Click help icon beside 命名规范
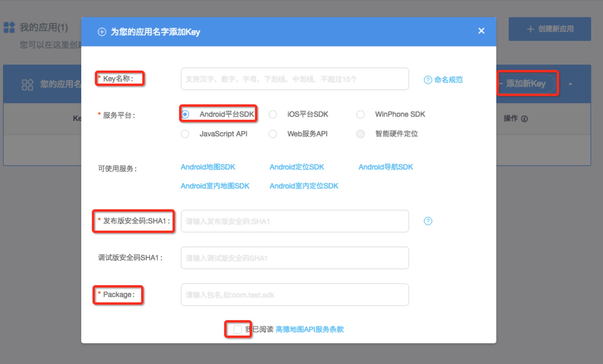Viewport: 603px width, 364px height. pyautogui.click(x=428, y=80)
